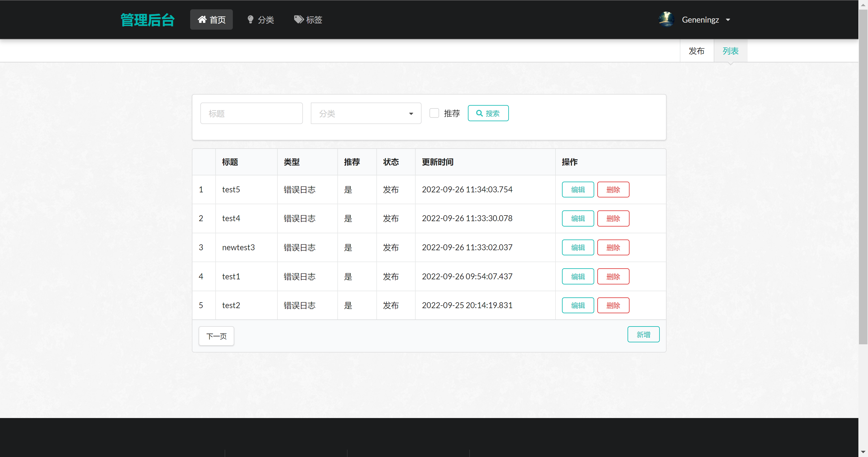Edit the newtest3 entry

click(578, 247)
